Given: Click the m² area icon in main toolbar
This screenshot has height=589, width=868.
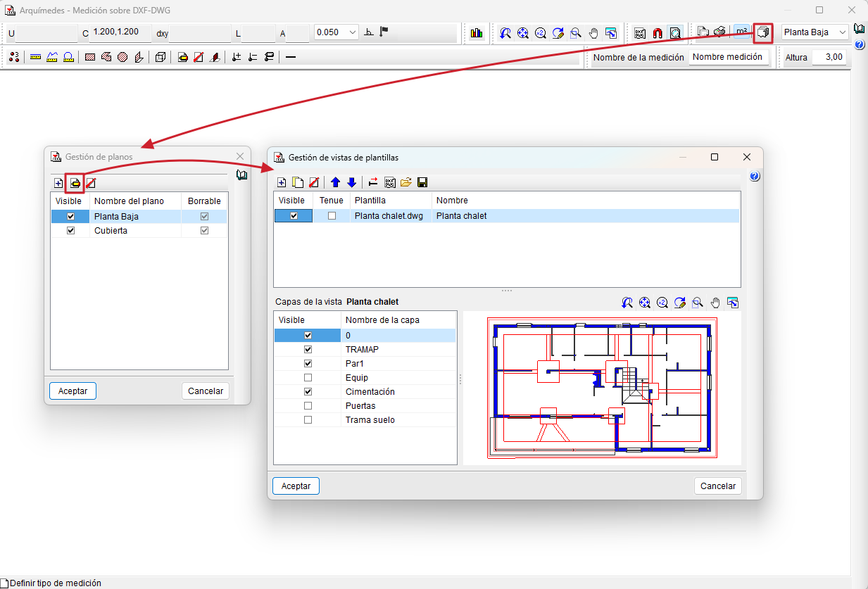Looking at the screenshot, I should (x=741, y=32).
